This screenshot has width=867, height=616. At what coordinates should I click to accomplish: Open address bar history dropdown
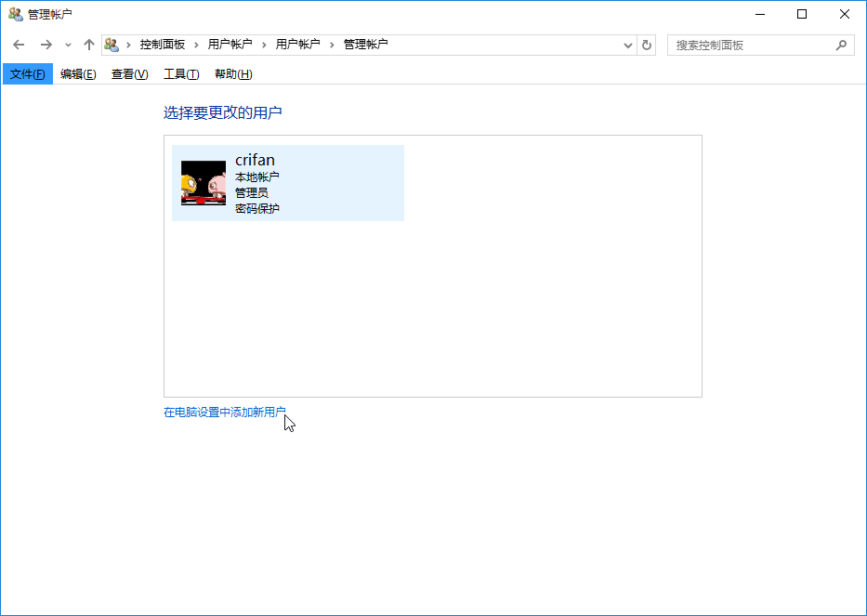tap(627, 46)
